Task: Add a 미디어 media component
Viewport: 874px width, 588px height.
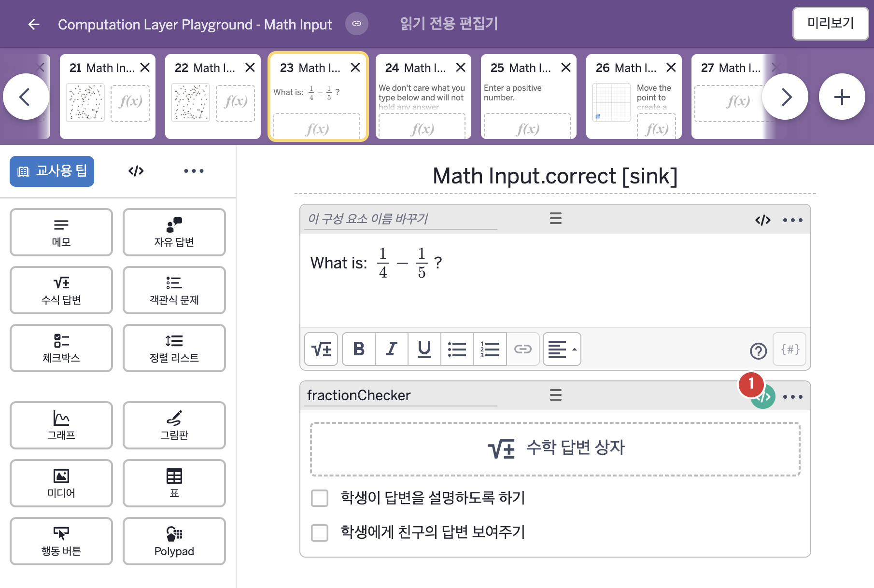Action: (x=61, y=483)
